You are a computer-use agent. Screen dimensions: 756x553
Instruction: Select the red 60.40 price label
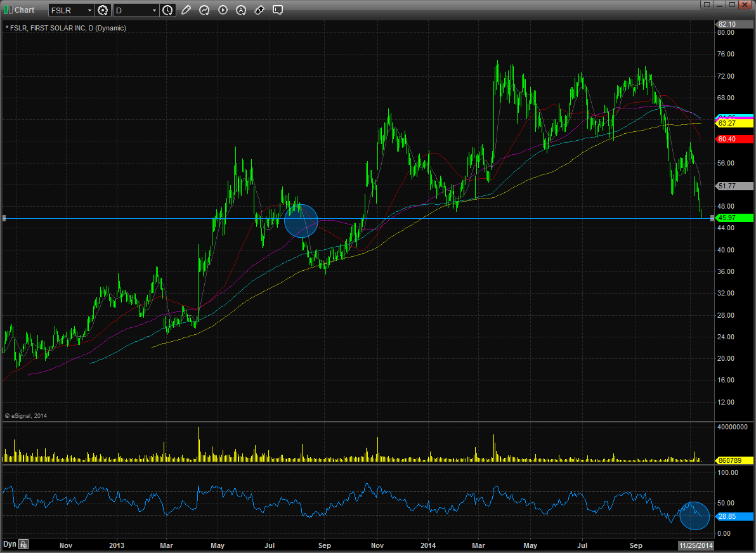click(x=733, y=139)
